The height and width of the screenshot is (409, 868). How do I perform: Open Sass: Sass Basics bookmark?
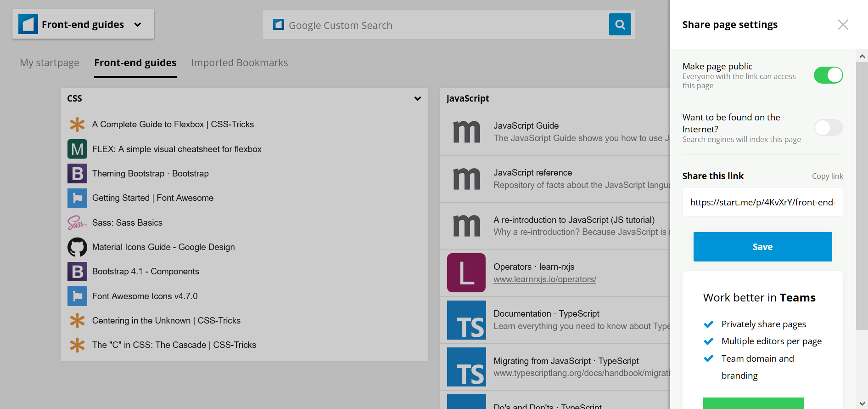click(127, 223)
